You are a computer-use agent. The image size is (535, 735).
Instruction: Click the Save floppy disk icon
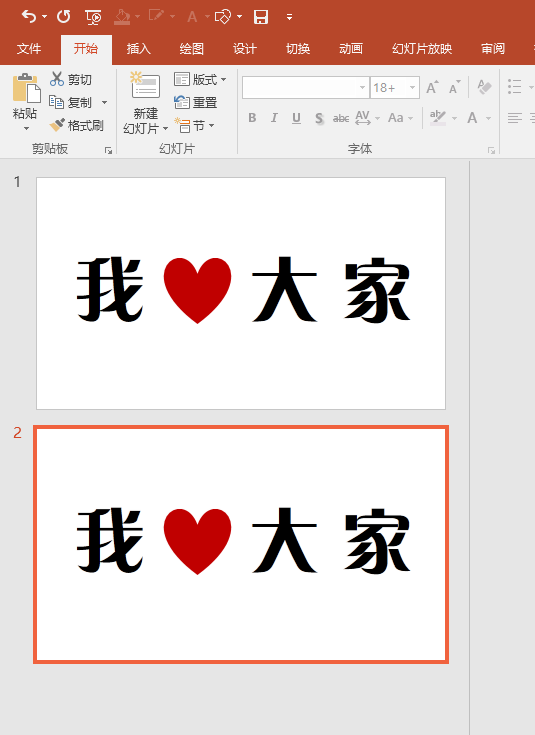[261, 17]
